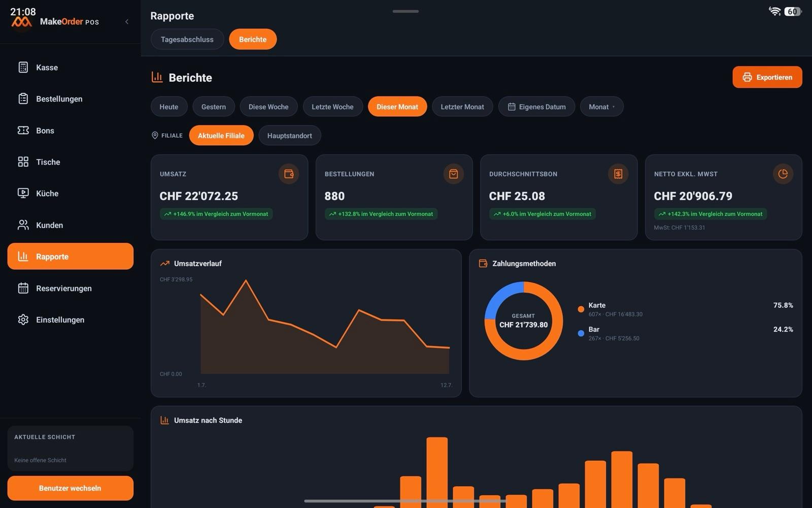
Task: Open the Küche view
Action: pos(71,194)
